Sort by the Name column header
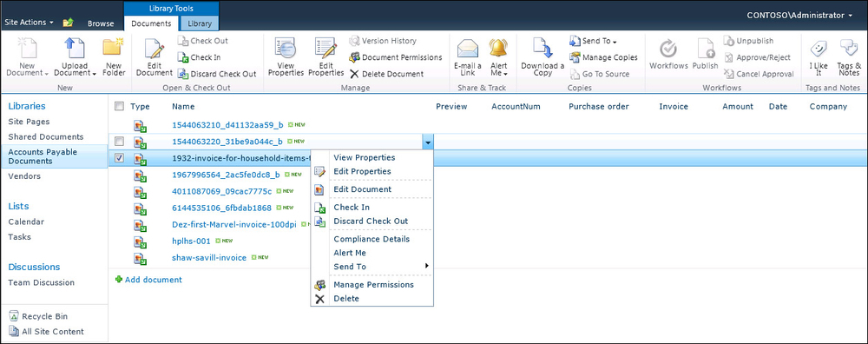868x344 pixels. [183, 106]
